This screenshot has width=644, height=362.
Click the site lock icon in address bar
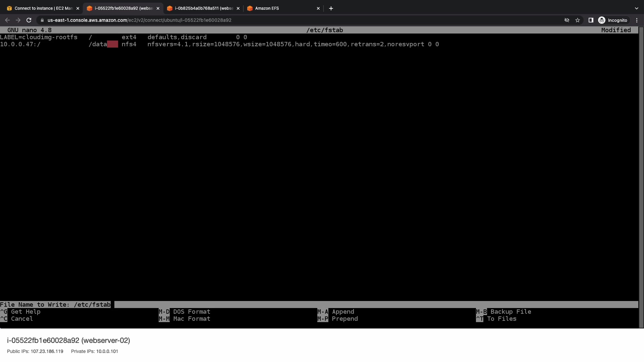coord(42,20)
